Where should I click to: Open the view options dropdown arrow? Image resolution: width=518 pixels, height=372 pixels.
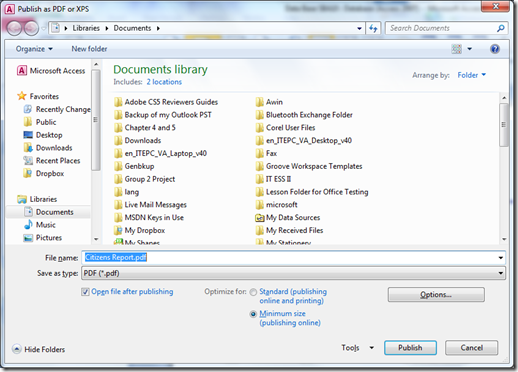(469, 49)
